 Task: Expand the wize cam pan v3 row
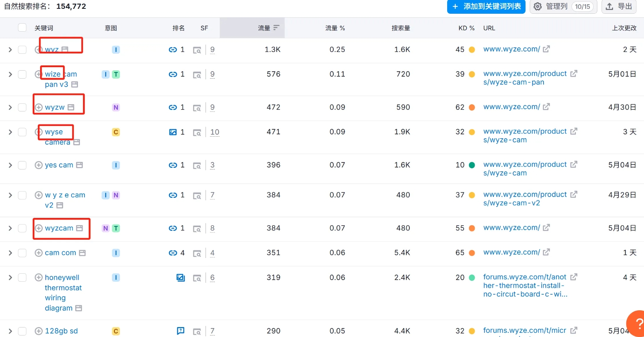click(x=10, y=74)
